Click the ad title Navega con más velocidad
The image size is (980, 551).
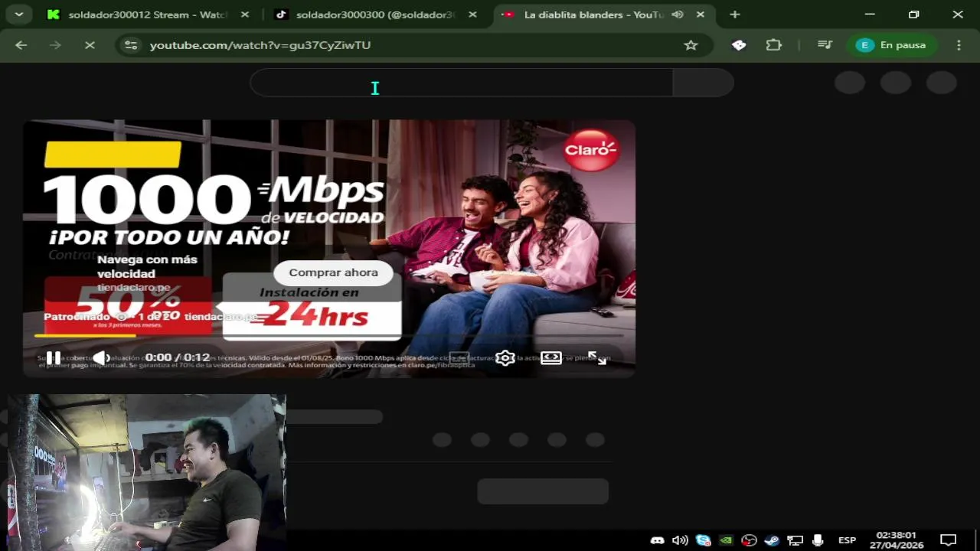[147, 266]
